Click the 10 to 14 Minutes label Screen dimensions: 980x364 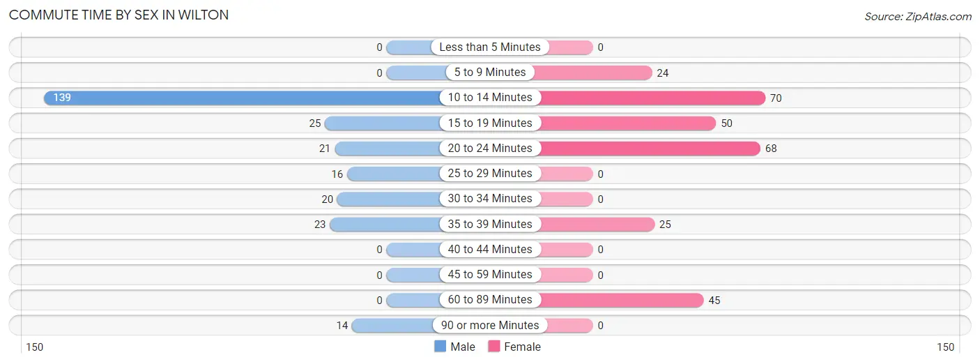(490, 98)
